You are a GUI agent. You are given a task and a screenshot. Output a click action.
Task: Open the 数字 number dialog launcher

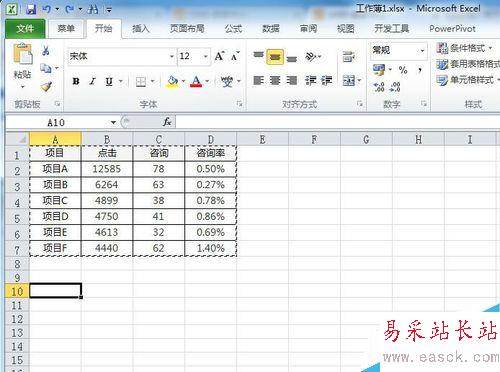[424, 104]
